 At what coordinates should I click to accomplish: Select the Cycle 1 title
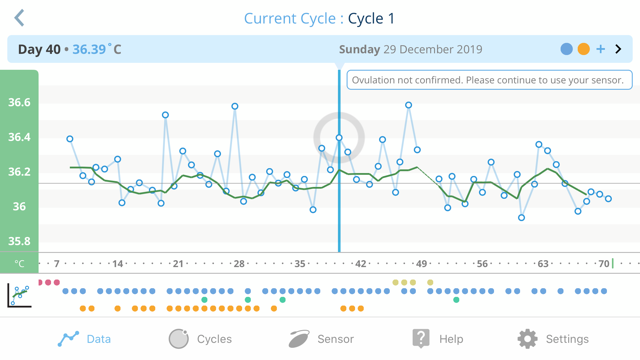(371, 18)
